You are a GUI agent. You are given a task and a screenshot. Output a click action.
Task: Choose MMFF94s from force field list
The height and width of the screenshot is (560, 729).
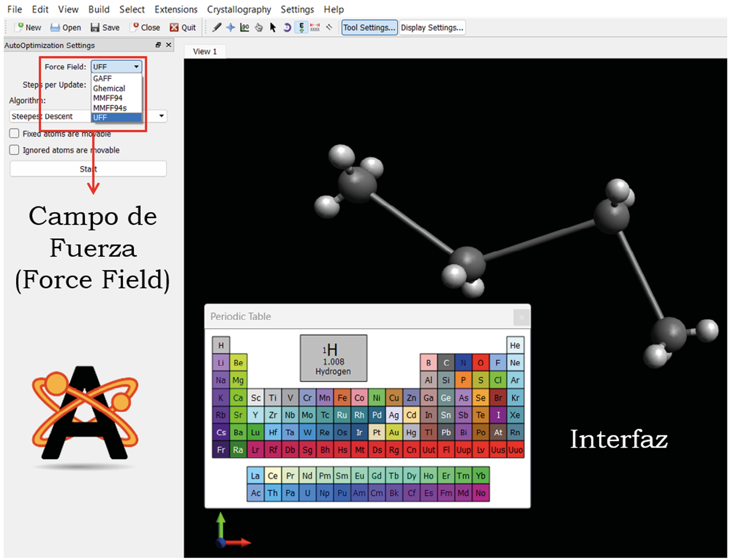point(110,108)
